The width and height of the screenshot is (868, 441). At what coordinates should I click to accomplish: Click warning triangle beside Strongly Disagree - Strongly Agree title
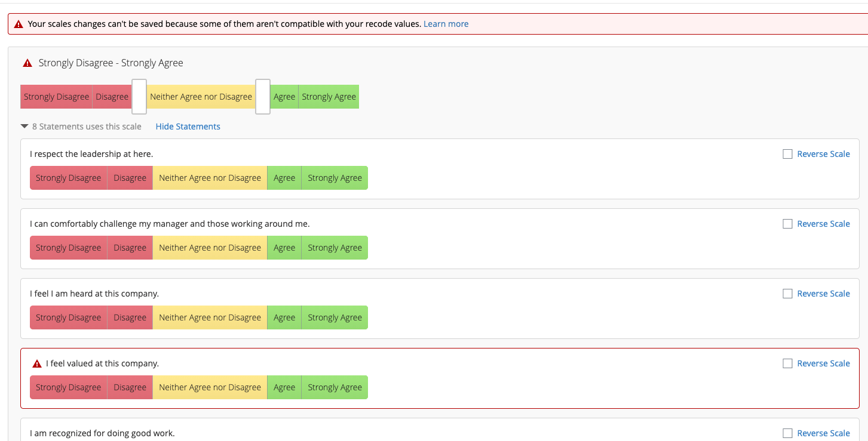pyautogui.click(x=27, y=63)
